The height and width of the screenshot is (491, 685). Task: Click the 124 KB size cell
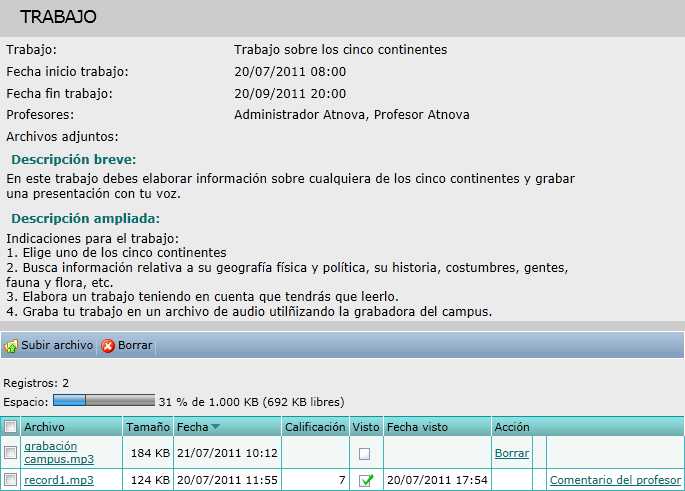coord(150,480)
